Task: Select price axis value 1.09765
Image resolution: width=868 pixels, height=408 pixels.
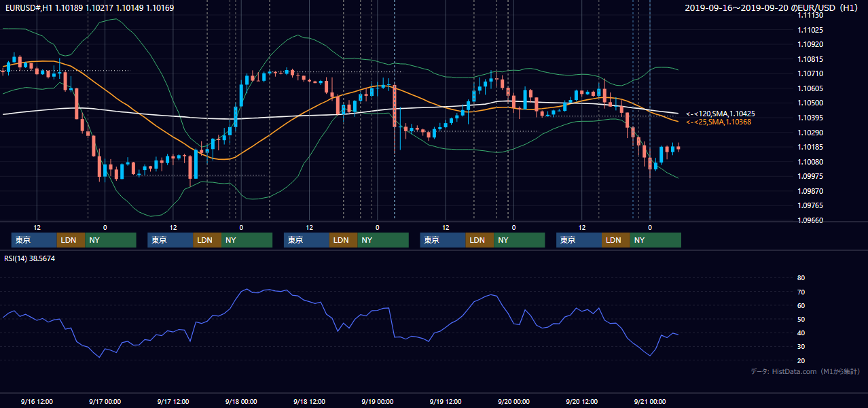Action: [x=811, y=205]
